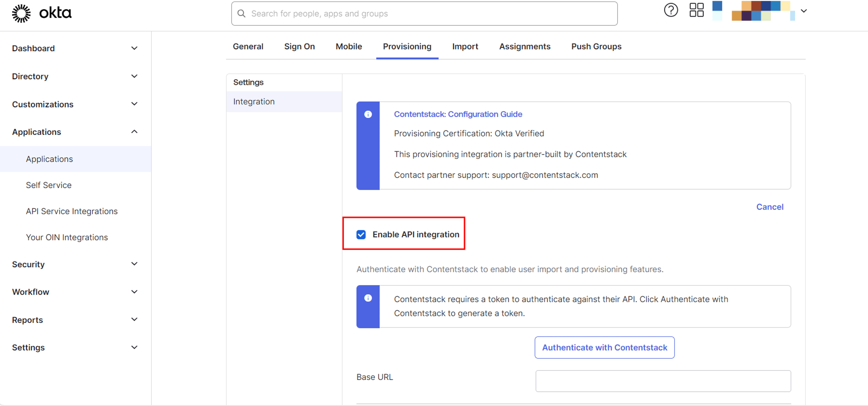868x406 pixels.
Task: Expand the Customizations menu chevron
Action: tap(134, 104)
